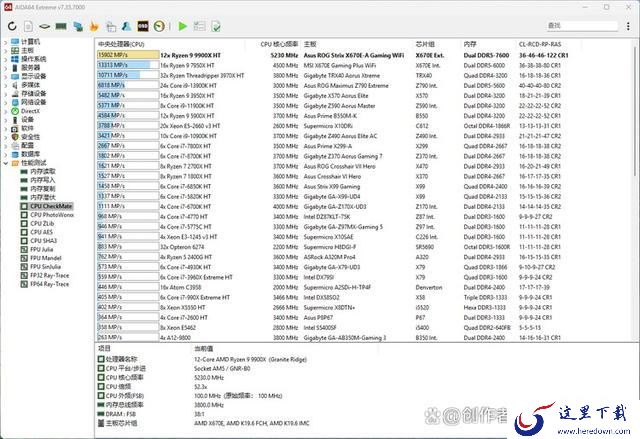Select the FPU Julia benchmark

click(42, 249)
